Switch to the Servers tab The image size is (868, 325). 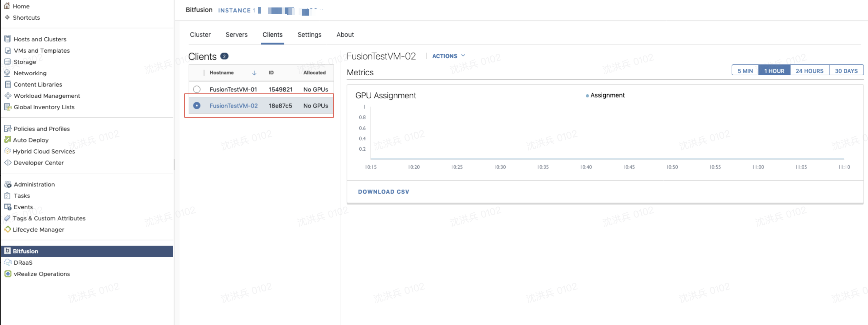(x=236, y=34)
